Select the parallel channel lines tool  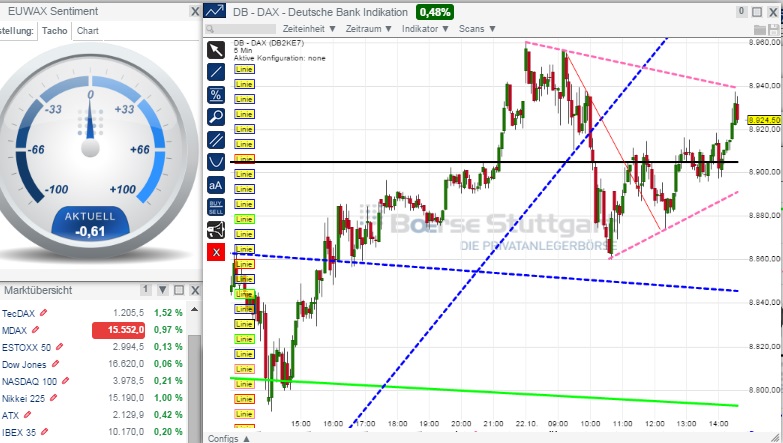(216, 139)
